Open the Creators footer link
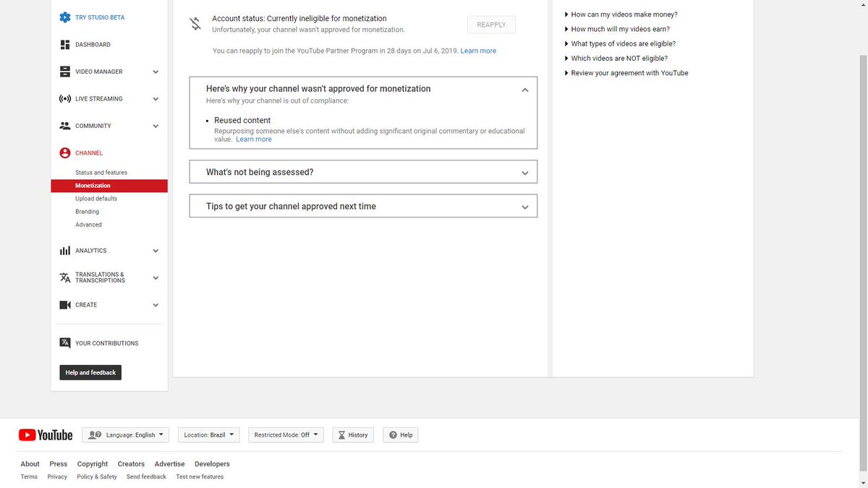The height and width of the screenshot is (488, 868). click(131, 464)
